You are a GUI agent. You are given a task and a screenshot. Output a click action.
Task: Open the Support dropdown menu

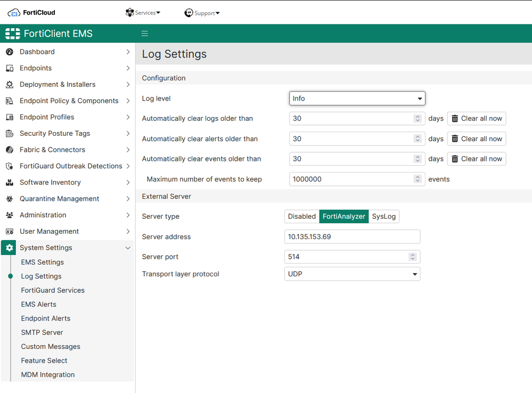tap(202, 13)
